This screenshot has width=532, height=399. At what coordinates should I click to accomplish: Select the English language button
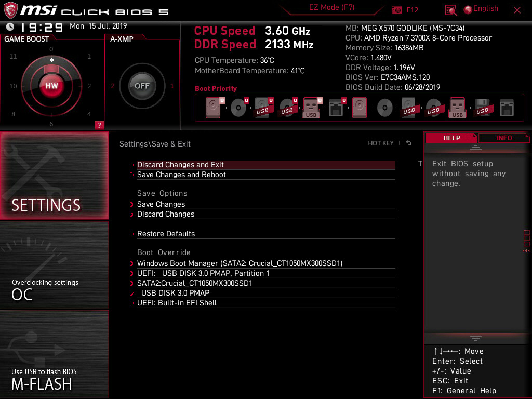coord(486,8)
